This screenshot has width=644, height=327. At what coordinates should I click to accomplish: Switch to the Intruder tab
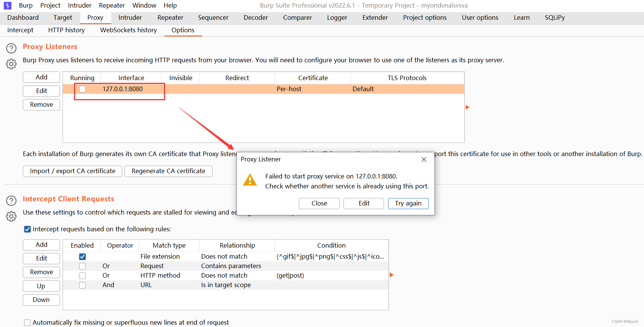coord(130,17)
